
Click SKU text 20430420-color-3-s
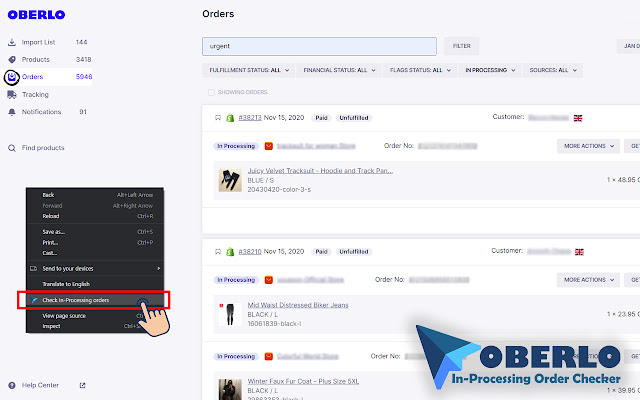click(x=279, y=189)
